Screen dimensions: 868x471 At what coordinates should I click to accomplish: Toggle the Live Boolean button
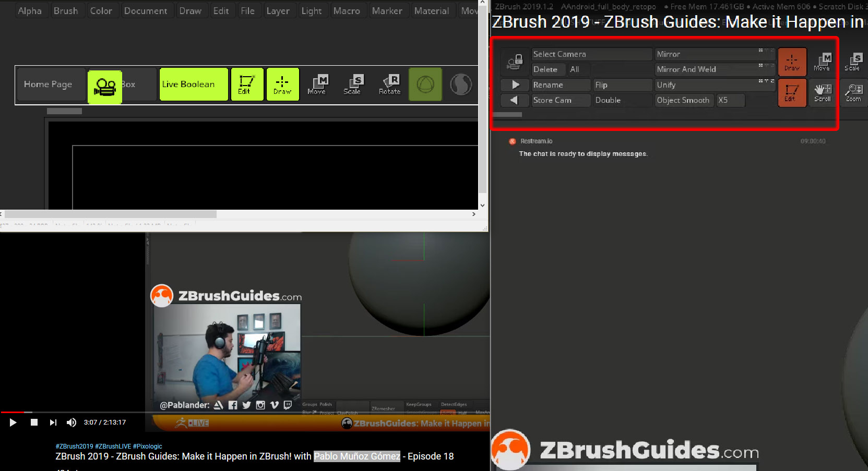point(194,84)
